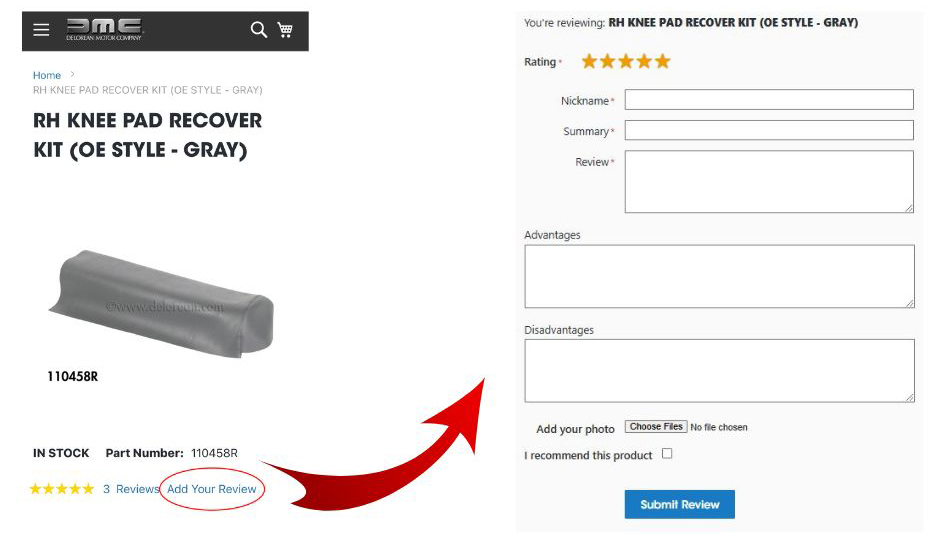This screenshot has height=540, width=940.
Task: Select the fifth rating star
Action: [x=662, y=61]
